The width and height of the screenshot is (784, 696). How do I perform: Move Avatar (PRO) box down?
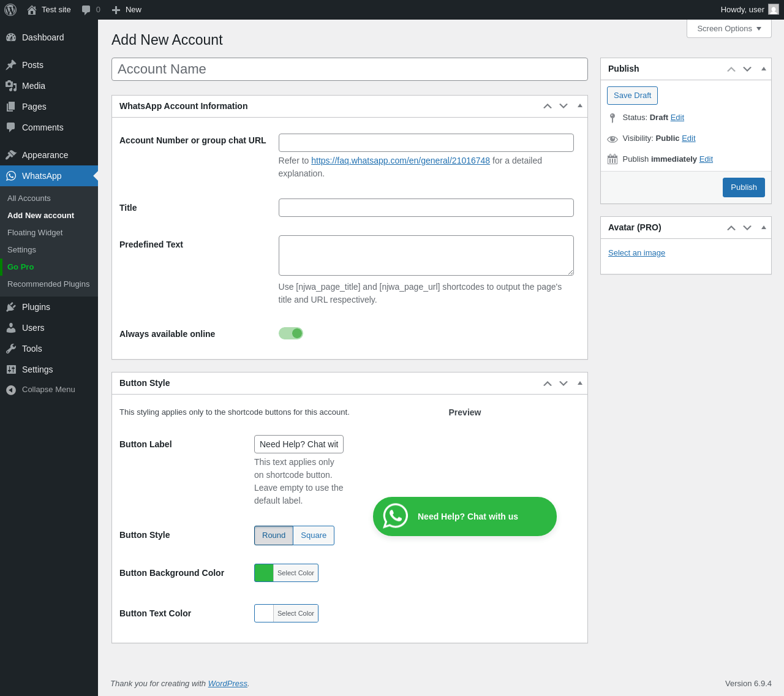[x=747, y=227]
